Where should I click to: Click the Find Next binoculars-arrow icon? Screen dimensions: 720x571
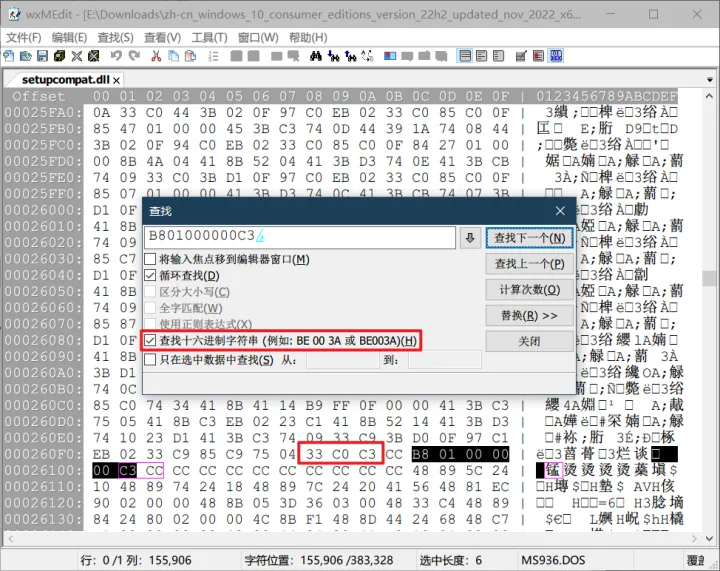coord(333,56)
